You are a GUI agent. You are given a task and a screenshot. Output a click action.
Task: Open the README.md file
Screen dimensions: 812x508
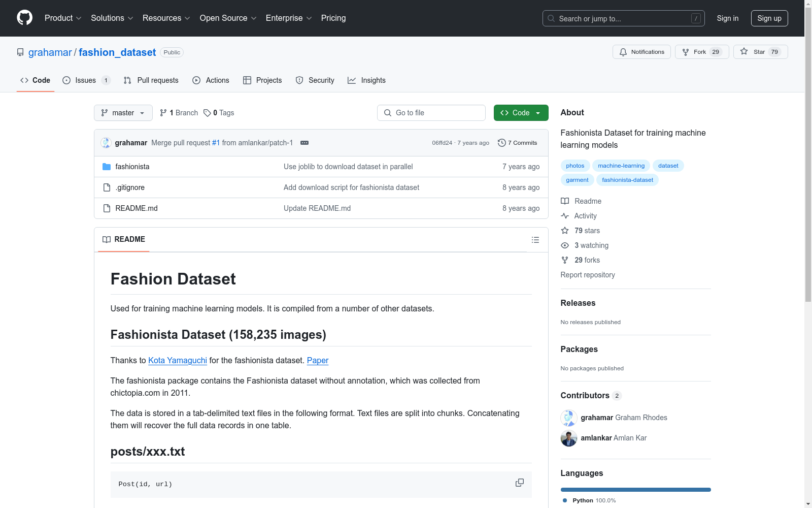click(137, 208)
